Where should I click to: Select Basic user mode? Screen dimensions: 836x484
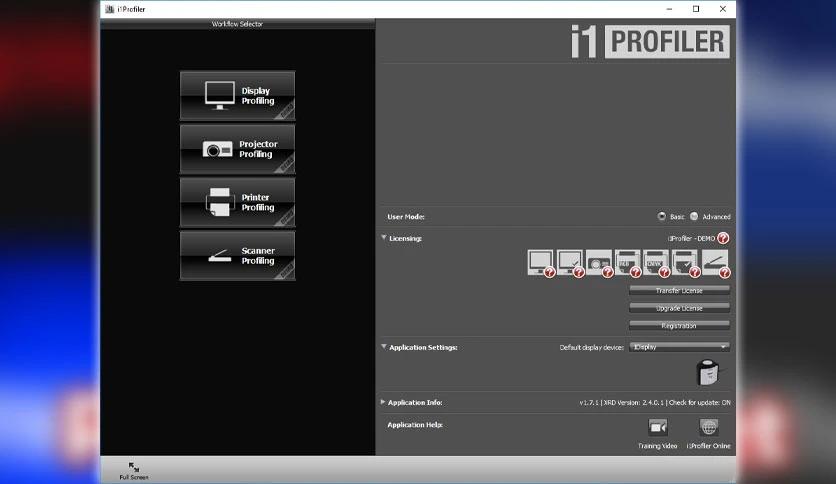662,216
